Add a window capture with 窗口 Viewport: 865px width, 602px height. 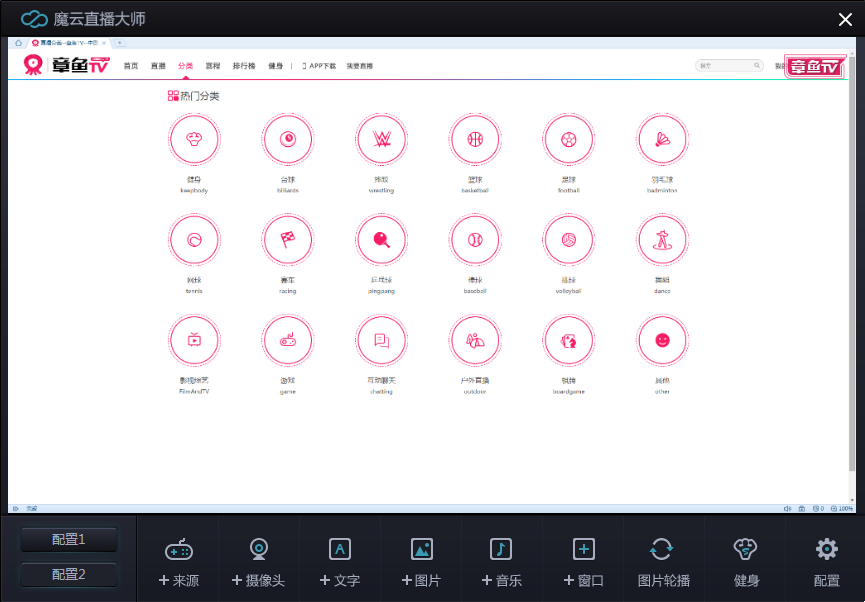click(584, 550)
